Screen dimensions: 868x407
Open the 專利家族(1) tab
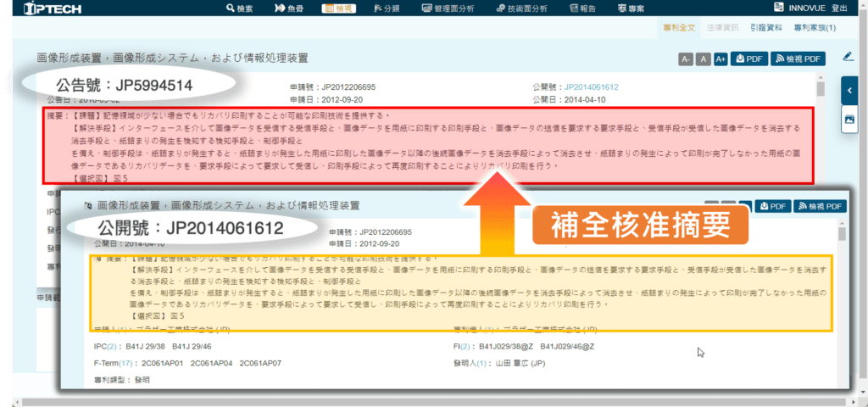tap(815, 28)
